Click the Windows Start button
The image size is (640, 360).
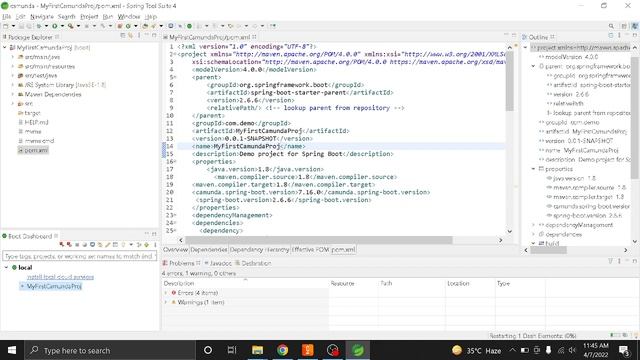12,350
